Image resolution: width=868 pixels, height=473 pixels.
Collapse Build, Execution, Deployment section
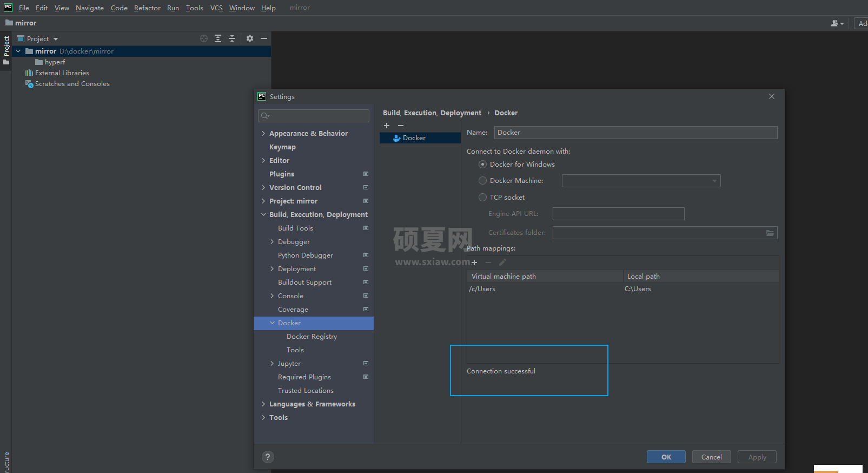tap(263, 215)
